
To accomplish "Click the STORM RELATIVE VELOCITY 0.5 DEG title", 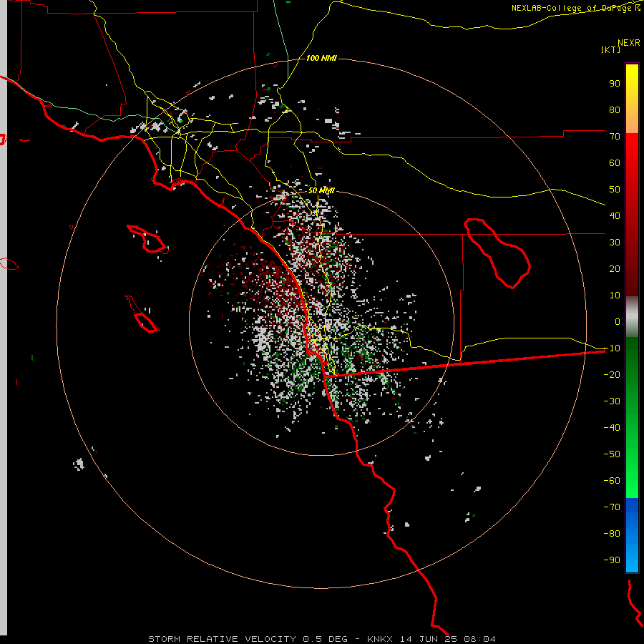I will point(248,639).
